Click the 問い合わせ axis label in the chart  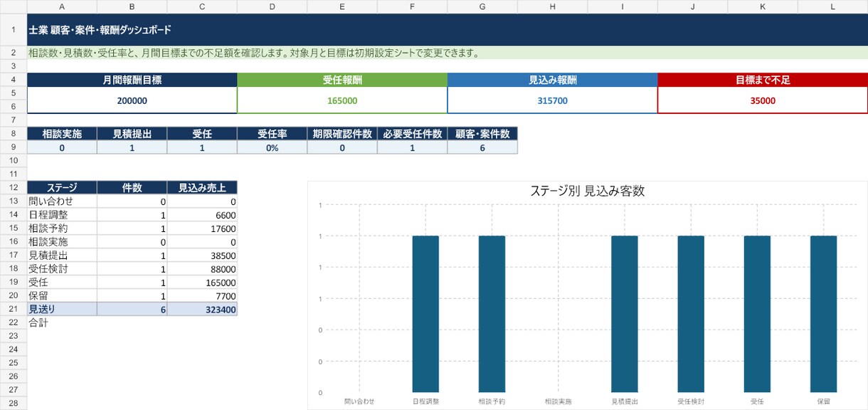(359, 401)
